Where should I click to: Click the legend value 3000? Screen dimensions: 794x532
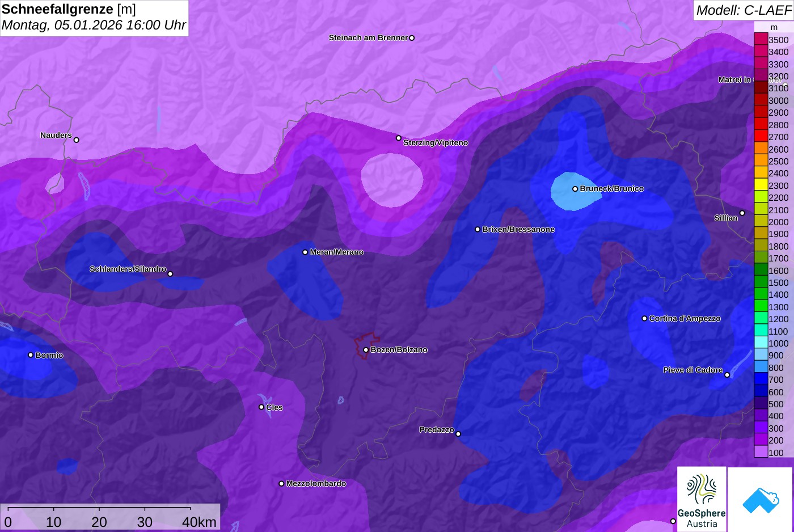point(779,101)
